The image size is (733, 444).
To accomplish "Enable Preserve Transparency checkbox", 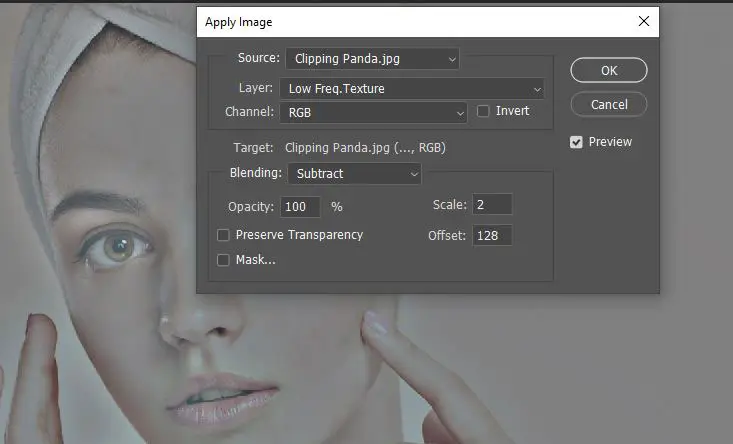I will 223,235.
